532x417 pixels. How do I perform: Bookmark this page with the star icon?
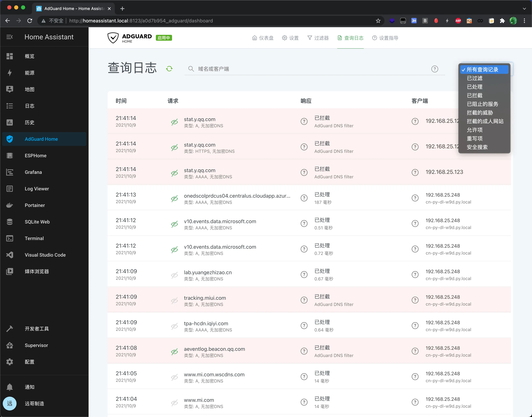tap(378, 21)
